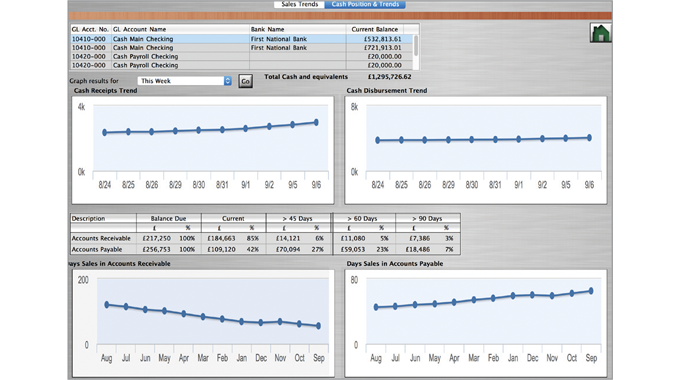Click the 85% current receivable percentage

(252, 238)
